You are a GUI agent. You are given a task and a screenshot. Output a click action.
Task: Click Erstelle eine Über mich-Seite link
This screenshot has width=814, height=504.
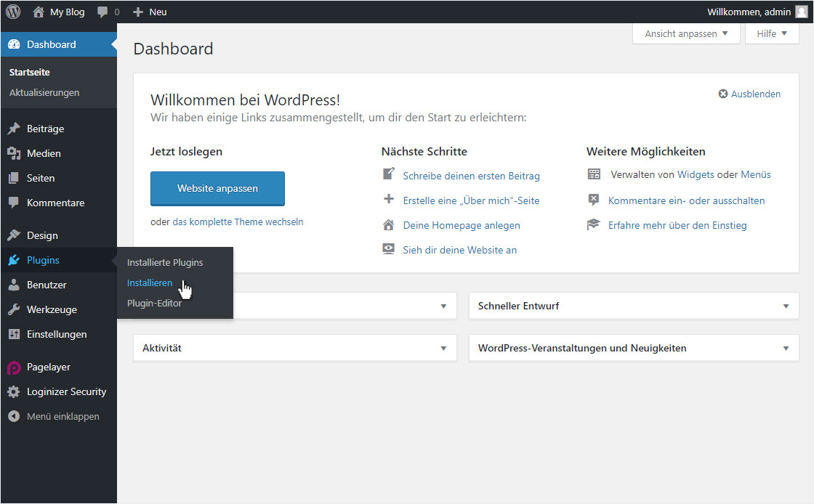click(472, 200)
